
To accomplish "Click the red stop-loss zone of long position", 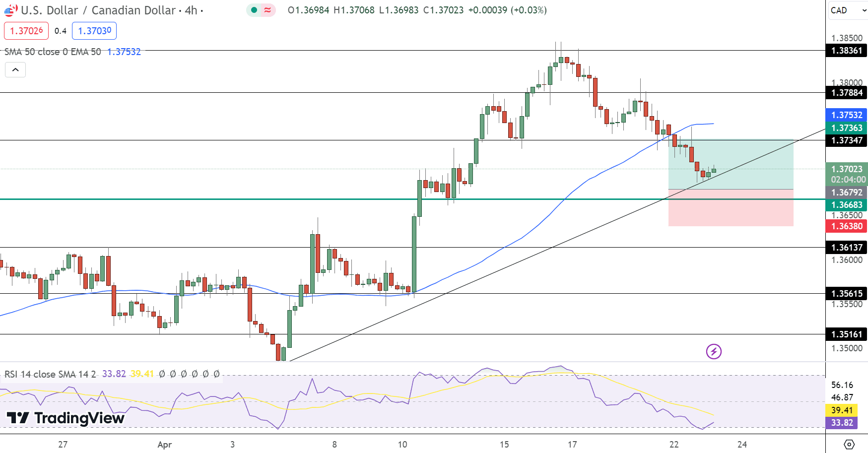I will point(731,208).
